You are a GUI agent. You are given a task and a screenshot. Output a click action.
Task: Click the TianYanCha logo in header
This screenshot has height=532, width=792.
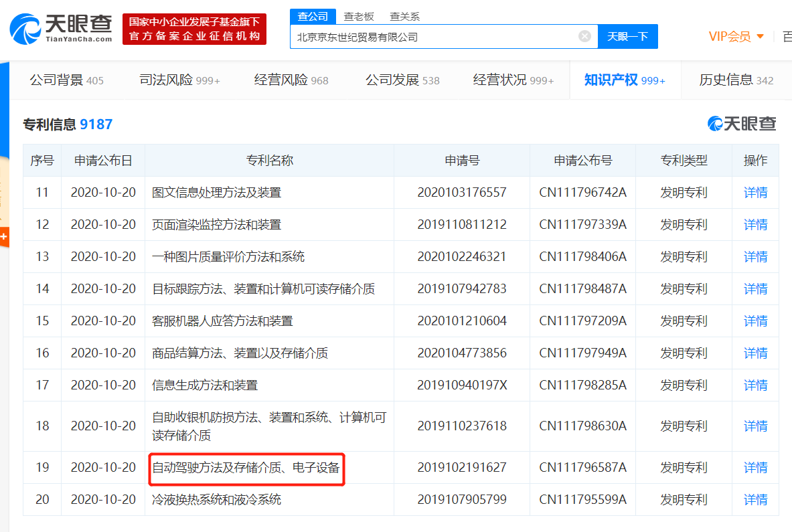[61, 29]
